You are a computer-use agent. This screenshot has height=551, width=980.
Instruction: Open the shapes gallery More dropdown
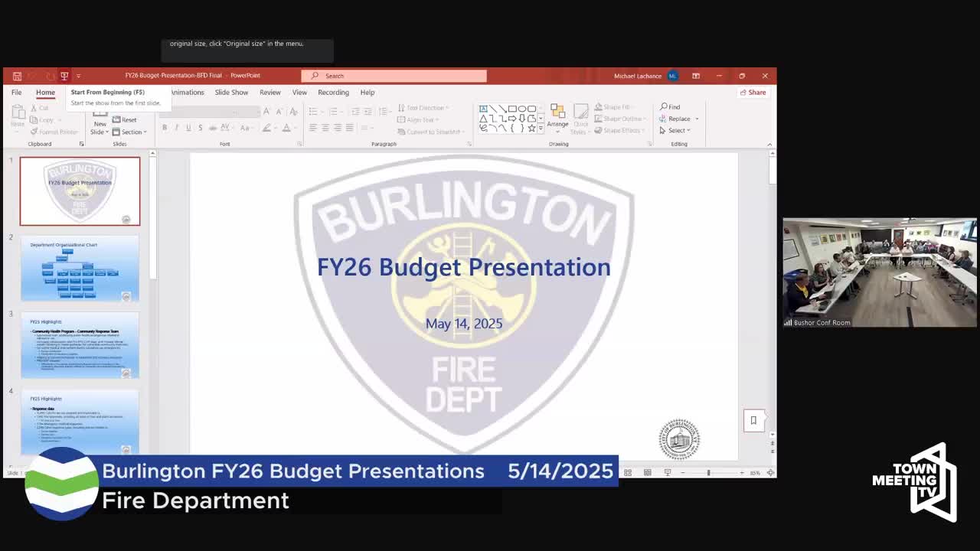click(x=541, y=128)
